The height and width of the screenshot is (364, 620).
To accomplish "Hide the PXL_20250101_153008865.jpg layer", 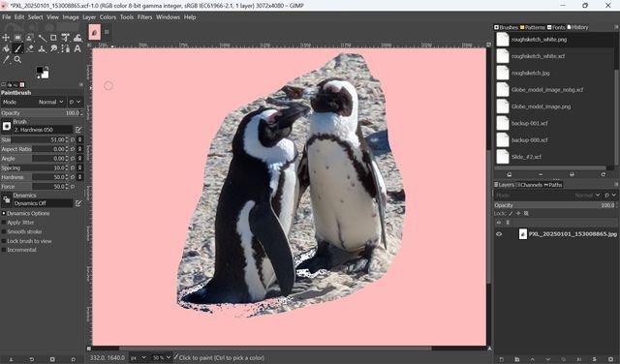I will [499, 234].
